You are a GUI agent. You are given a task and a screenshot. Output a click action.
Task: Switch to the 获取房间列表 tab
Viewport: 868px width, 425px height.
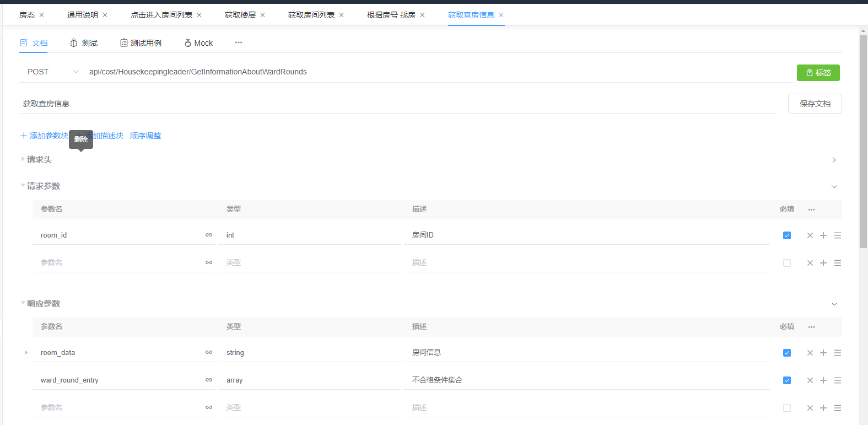[x=311, y=15]
